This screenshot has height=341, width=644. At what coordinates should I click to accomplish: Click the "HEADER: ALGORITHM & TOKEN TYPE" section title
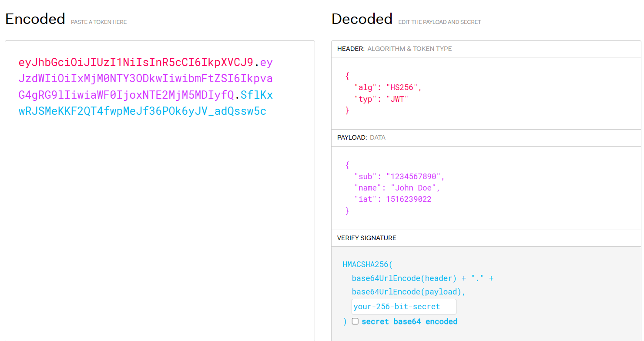395,49
